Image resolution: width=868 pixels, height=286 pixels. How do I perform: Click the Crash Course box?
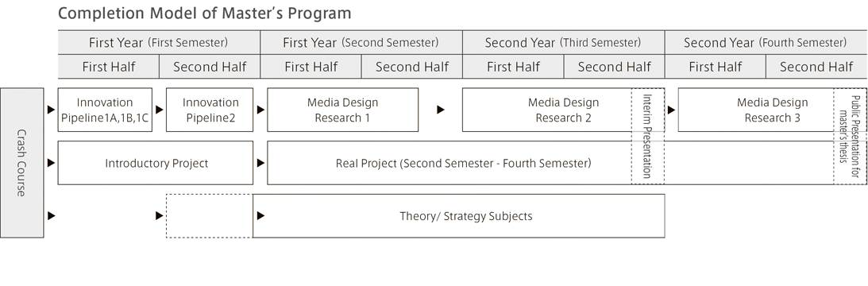pyautogui.click(x=21, y=163)
